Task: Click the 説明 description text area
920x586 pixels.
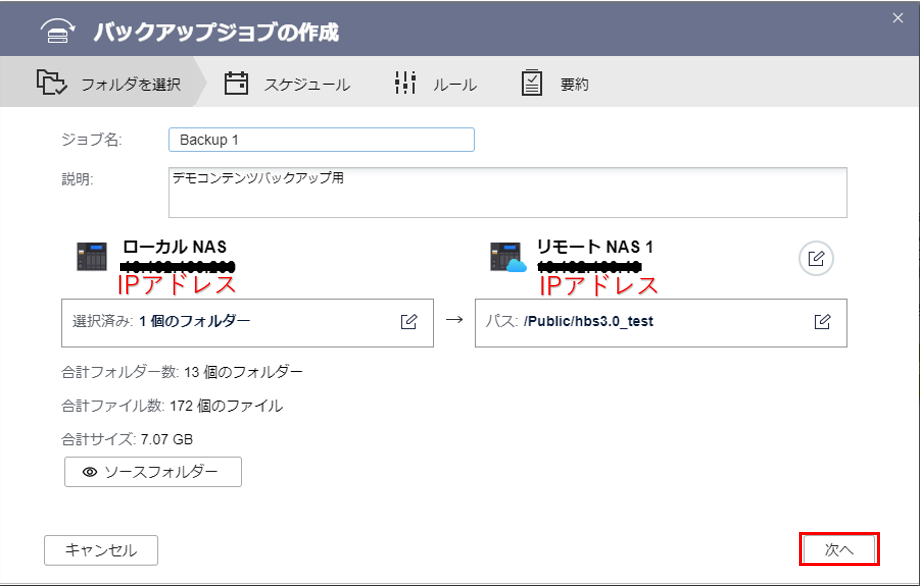Action: click(x=507, y=192)
